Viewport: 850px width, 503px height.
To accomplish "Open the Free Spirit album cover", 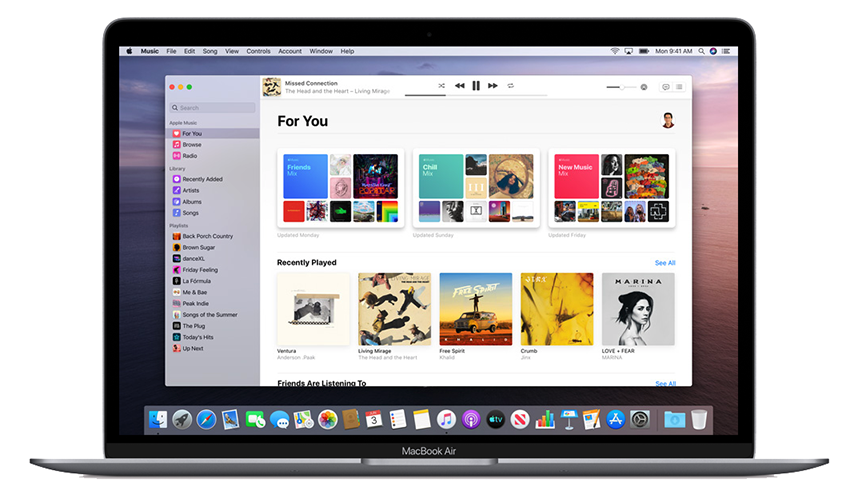I will tap(476, 309).
